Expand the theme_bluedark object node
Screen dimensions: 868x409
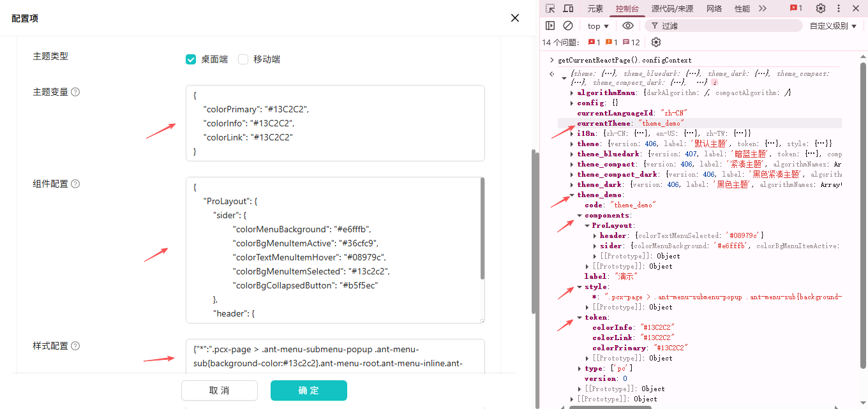tap(572, 154)
